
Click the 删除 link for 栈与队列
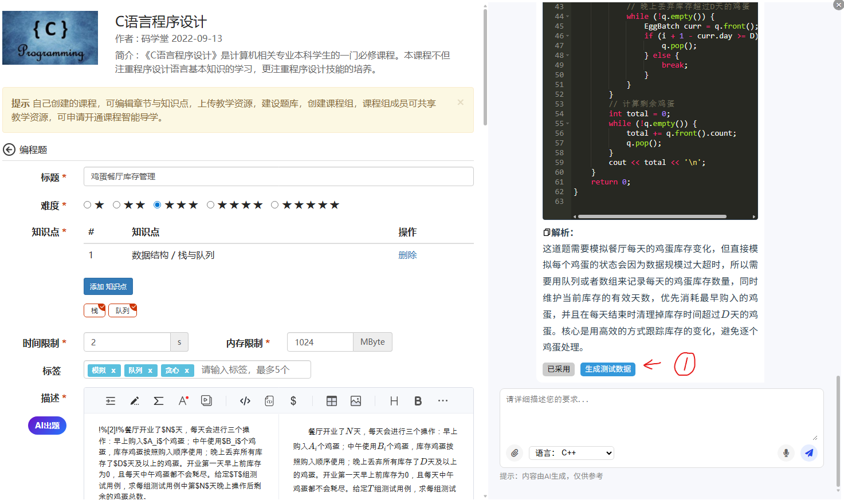[x=407, y=255]
